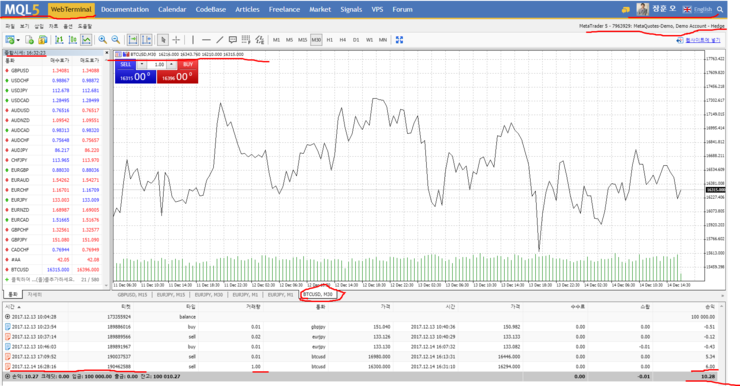Toggle chart shift button
The height and width of the screenshot is (386, 740).
coord(147,40)
